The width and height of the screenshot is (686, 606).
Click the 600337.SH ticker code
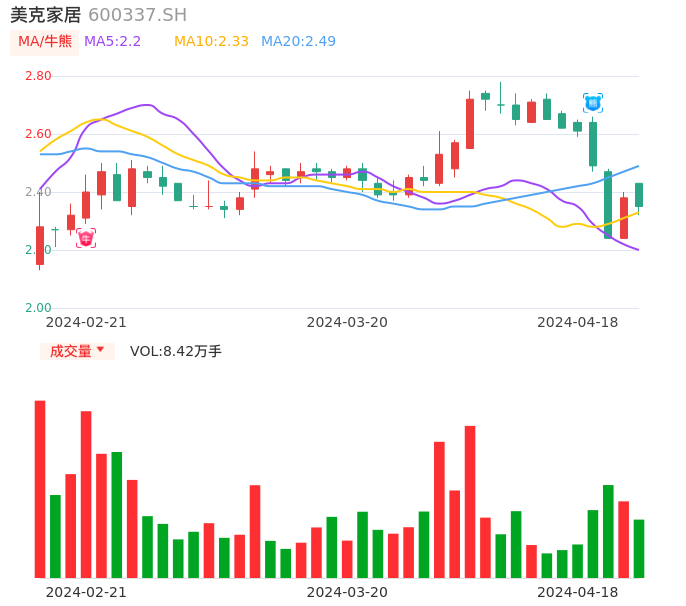coord(137,15)
